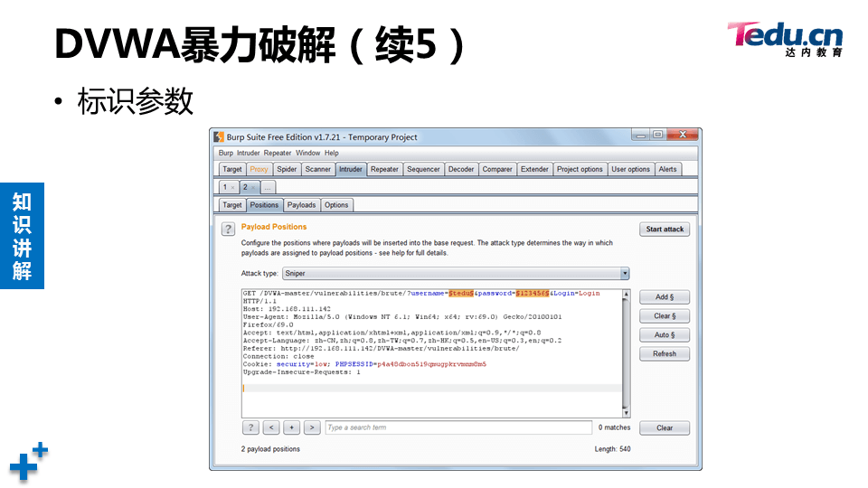This screenshot has height=488, width=868.
Task: Select the Positions sub-tab
Action: tap(264, 205)
